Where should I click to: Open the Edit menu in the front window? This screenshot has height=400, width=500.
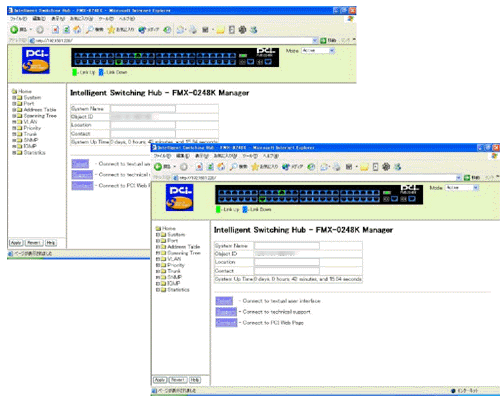coord(183,156)
